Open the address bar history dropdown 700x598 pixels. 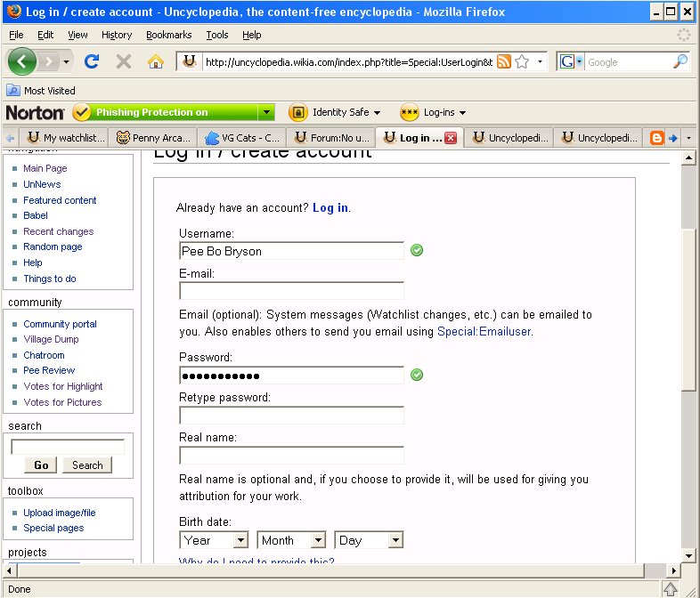click(x=541, y=61)
